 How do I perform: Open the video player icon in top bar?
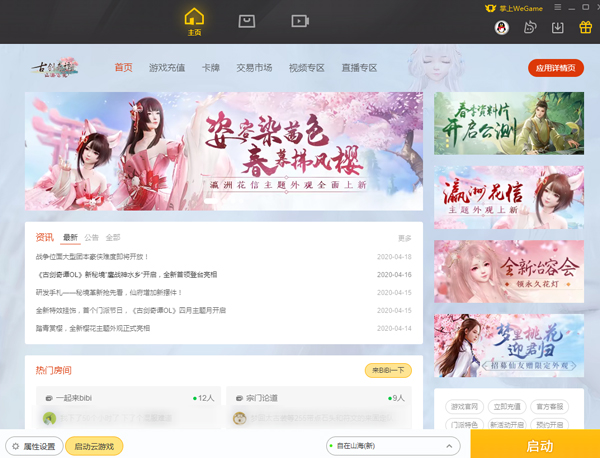[299, 21]
